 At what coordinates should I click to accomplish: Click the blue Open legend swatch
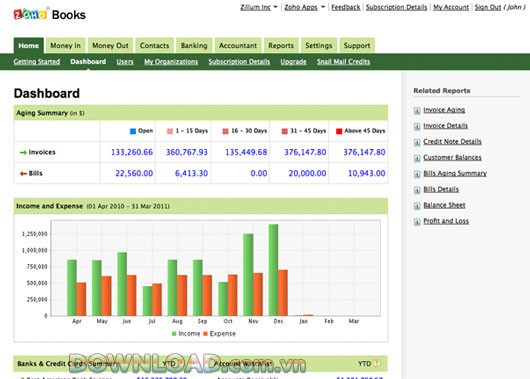[x=133, y=131]
